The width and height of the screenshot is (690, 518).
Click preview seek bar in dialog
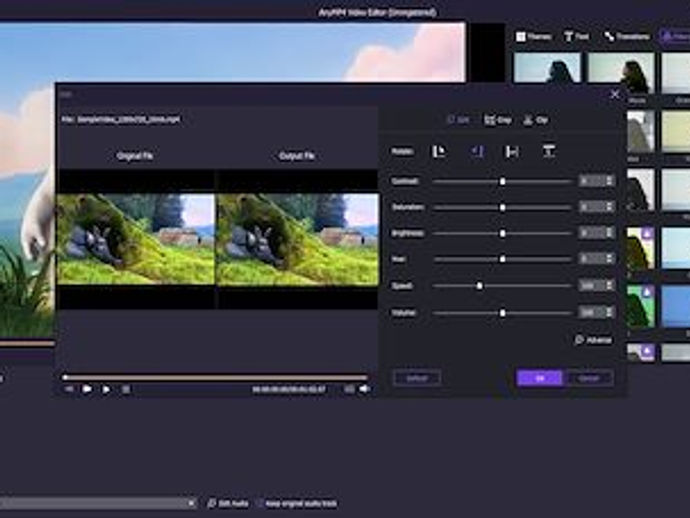pyautogui.click(x=215, y=377)
